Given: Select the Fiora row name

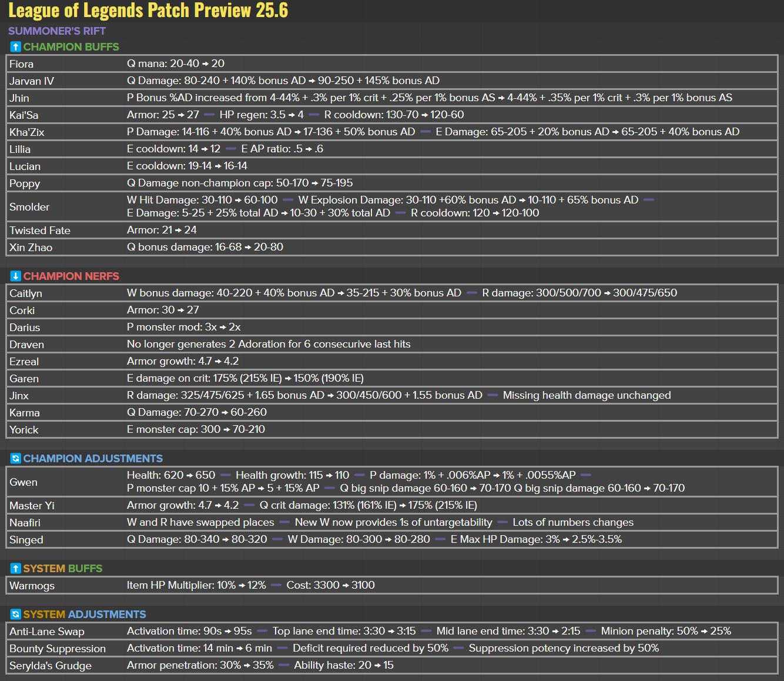Looking at the screenshot, I should pyautogui.click(x=21, y=64).
